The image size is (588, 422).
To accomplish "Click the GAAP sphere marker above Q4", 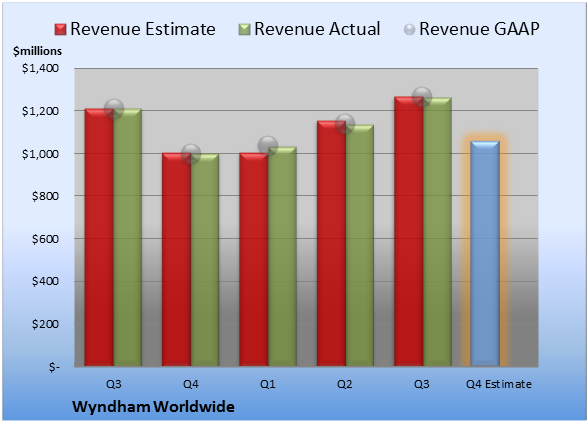I will (x=191, y=153).
